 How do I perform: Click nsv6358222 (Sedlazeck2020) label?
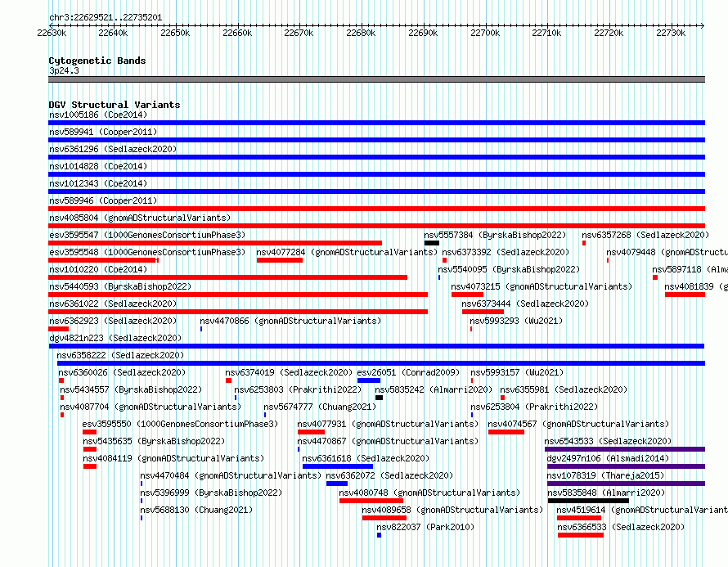(120, 355)
